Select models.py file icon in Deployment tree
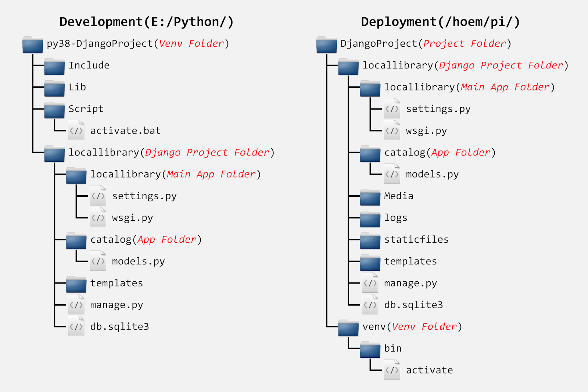The image size is (588, 392). click(x=392, y=174)
